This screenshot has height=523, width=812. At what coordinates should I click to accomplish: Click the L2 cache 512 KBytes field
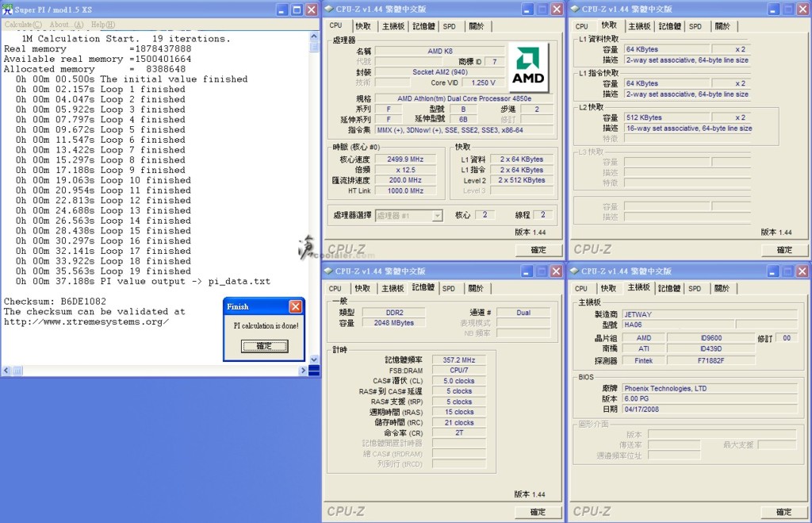[668, 117]
